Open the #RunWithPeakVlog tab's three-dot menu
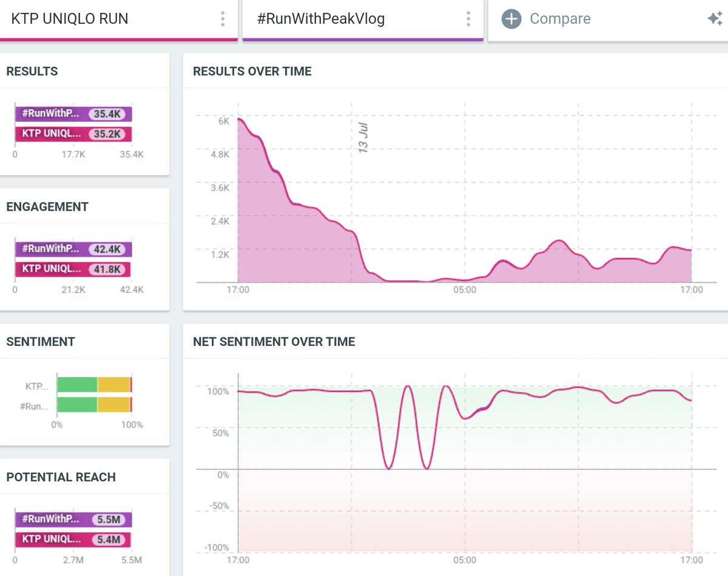Image resolution: width=728 pixels, height=576 pixels. pyautogui.click(x=468, y=19)
